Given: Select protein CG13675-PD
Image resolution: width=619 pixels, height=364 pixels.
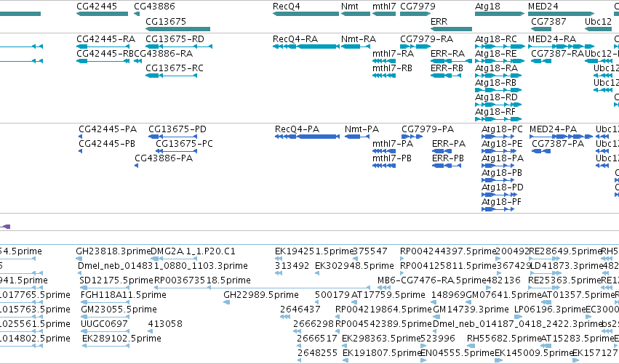Looking at the screenshot, I should tap(172, 137).
